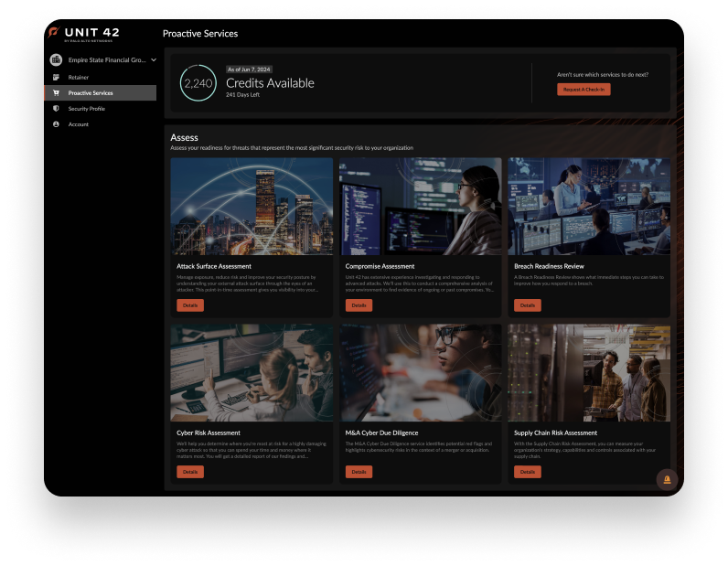Open Details for Compromise Assessment
This screenshot has height=566, width=728.
coord(359,305)
